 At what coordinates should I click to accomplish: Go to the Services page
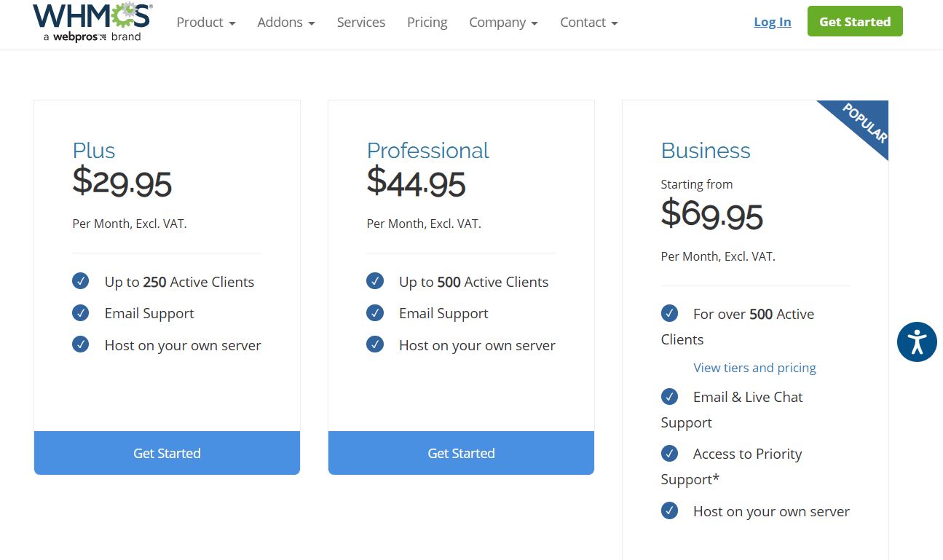361,23
